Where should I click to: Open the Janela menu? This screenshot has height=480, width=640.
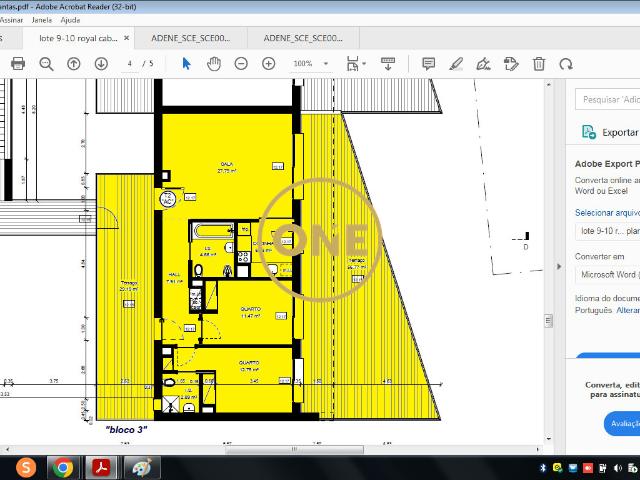[x=41, y=19]
